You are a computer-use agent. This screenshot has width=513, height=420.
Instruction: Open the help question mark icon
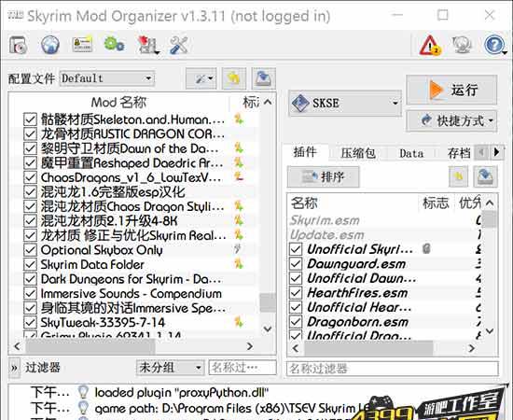(494, 45)
